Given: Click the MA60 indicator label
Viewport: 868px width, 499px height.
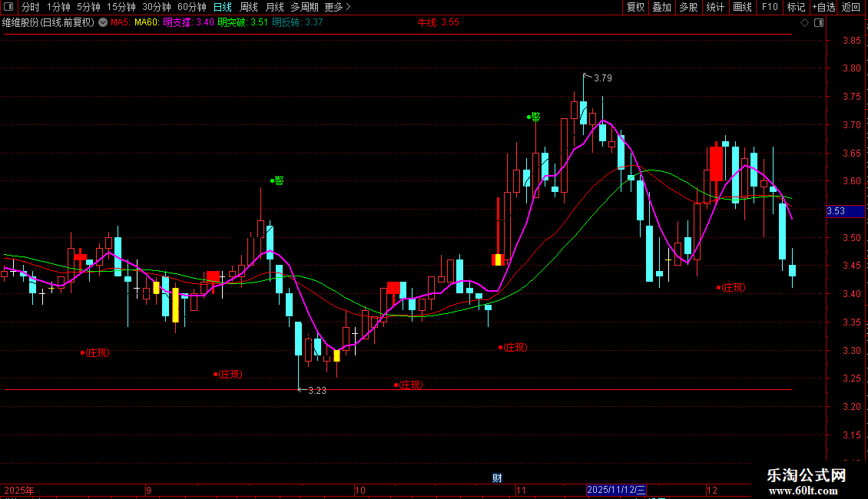Looking at the screenshot, I should pyautogui.click(x=147, y=23).
